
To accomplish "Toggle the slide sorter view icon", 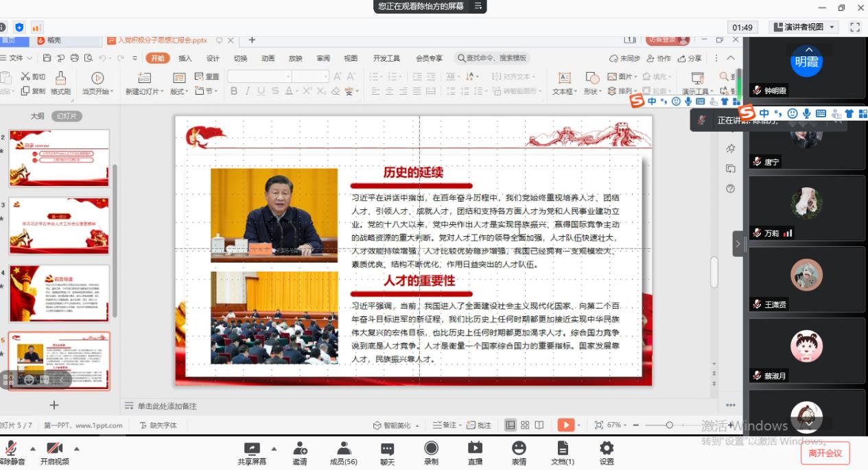I will (x=525, y=425).
